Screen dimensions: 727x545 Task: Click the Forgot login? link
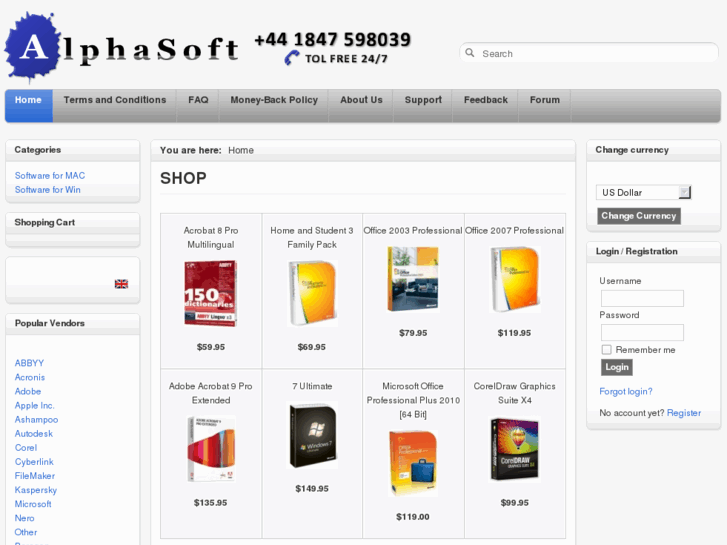pos(625,391)
